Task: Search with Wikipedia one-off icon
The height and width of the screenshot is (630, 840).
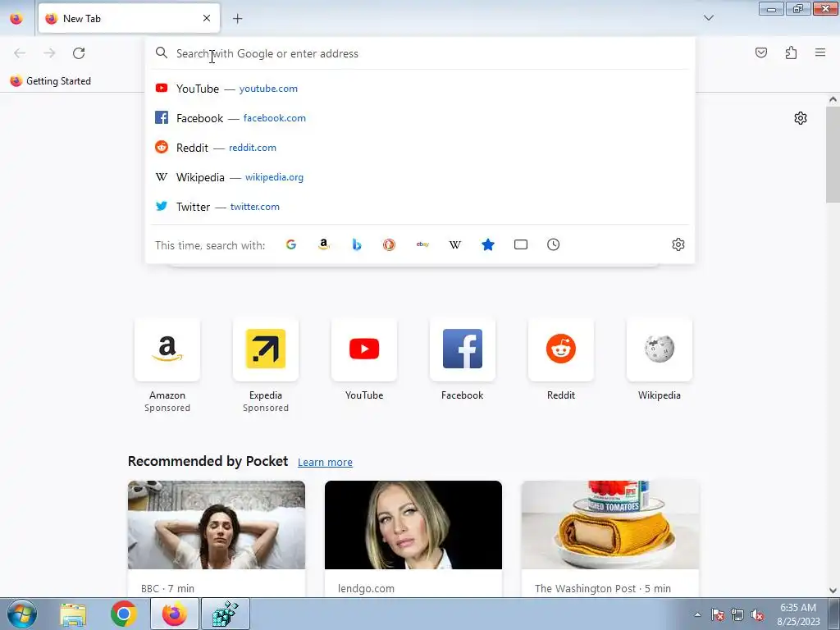Action: 454,244
